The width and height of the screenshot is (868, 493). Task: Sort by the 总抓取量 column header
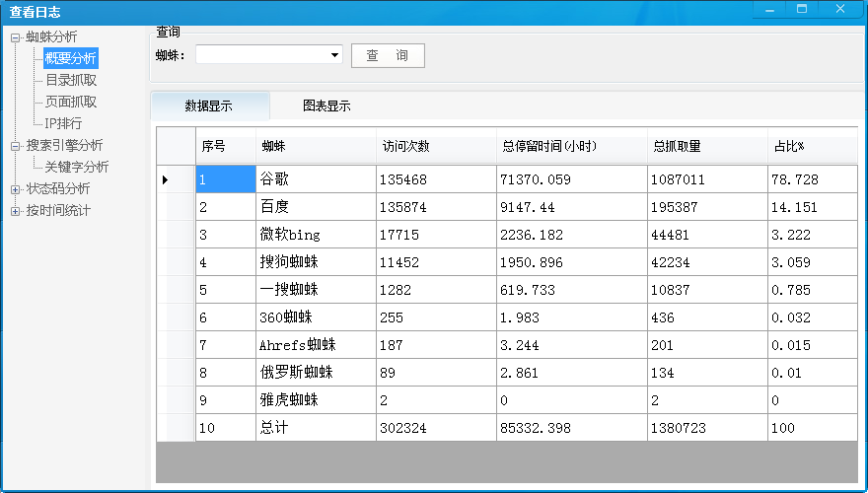pos(707,146)
